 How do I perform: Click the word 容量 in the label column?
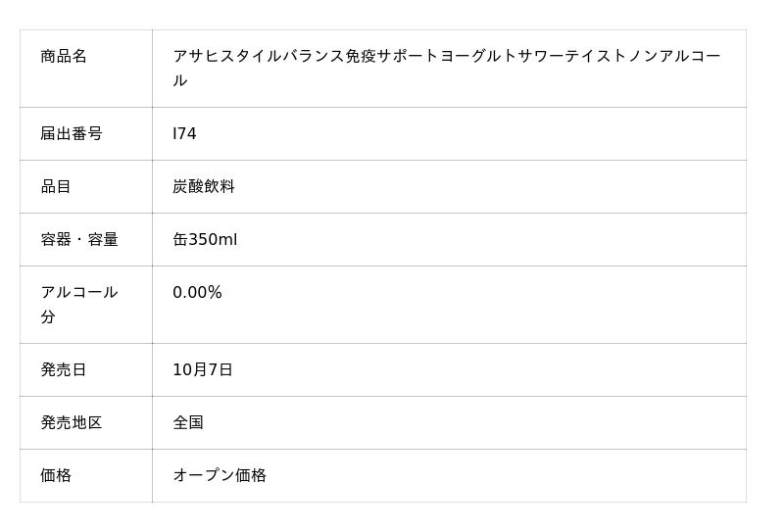click(x=103, y=240)
